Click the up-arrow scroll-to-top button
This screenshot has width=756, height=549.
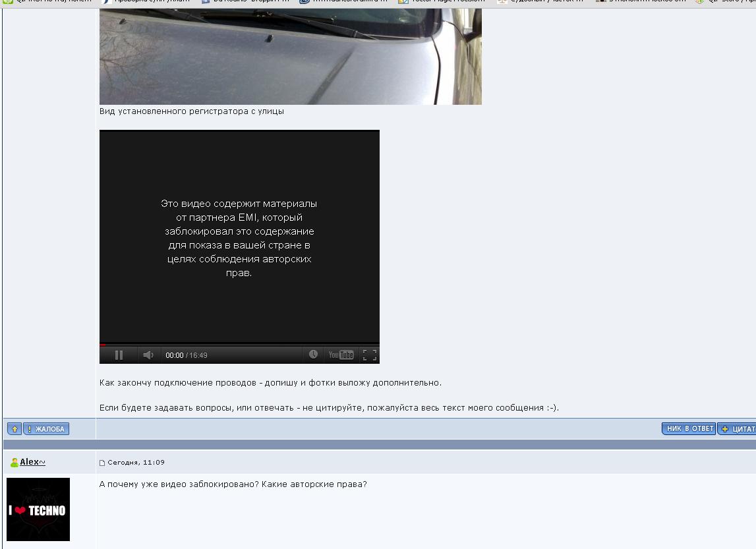click(15, 429)
